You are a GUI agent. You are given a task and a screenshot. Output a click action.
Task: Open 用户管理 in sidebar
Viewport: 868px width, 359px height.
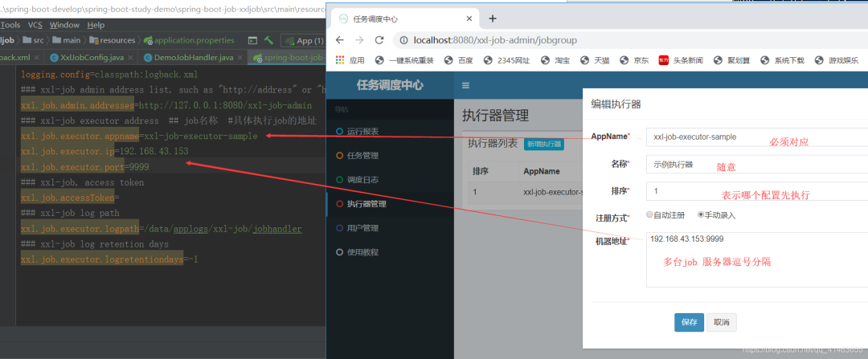click(390, 228)
